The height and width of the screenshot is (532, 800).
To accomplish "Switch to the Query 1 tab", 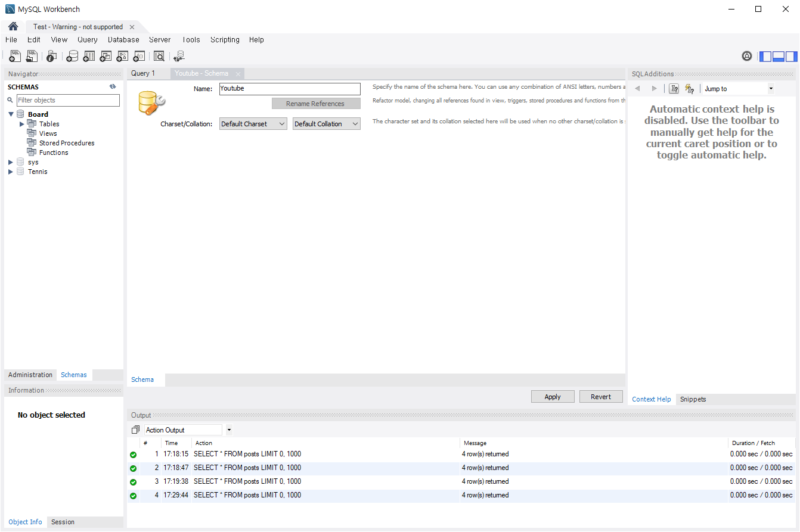I will pyautogui.click(x=143, y=73).
